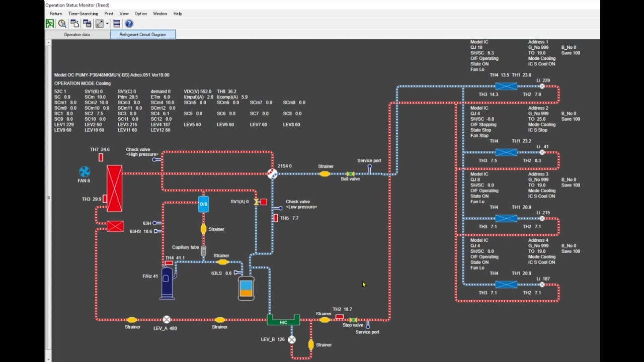Screen dimensions: 644x362
Task: Click the Model OC PUMY-P36/48NKMU1 header text
Action: click(x=112, y=75)
